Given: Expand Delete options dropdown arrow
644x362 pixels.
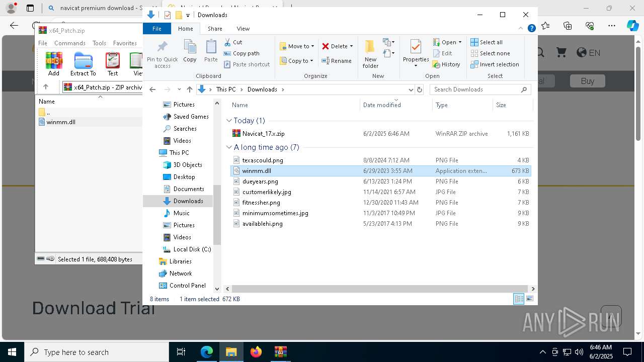Looking at the screenshot, I should tap(351, 46).
